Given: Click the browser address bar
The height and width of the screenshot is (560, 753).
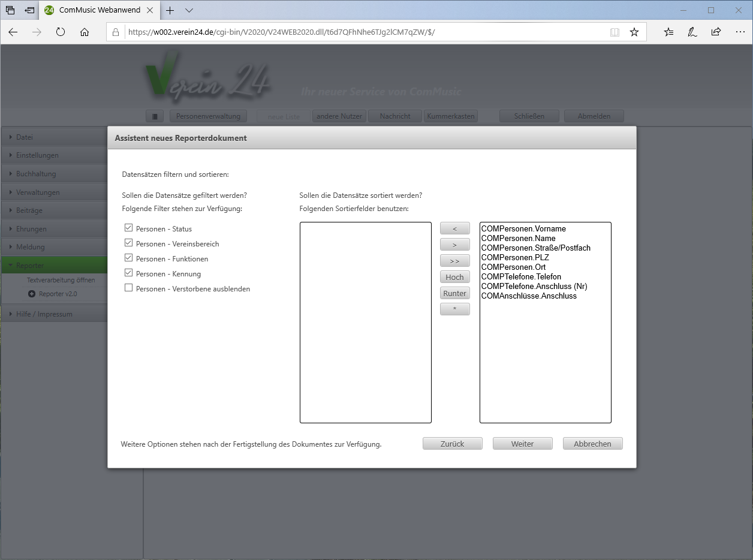Looking at the screenshot, I should (360, 32).
